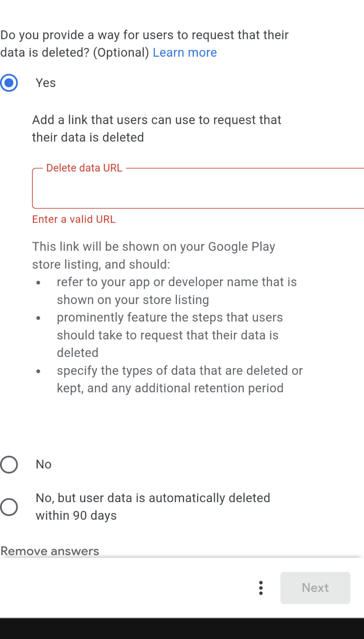Choose the automatically deleted within 90 days radio
Viewport: 364px width, 639px height.
(x=9, y=507)
